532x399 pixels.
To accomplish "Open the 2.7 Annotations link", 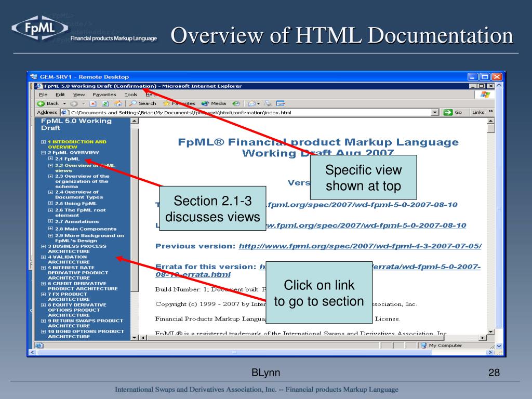I will (x=77, y=221).
